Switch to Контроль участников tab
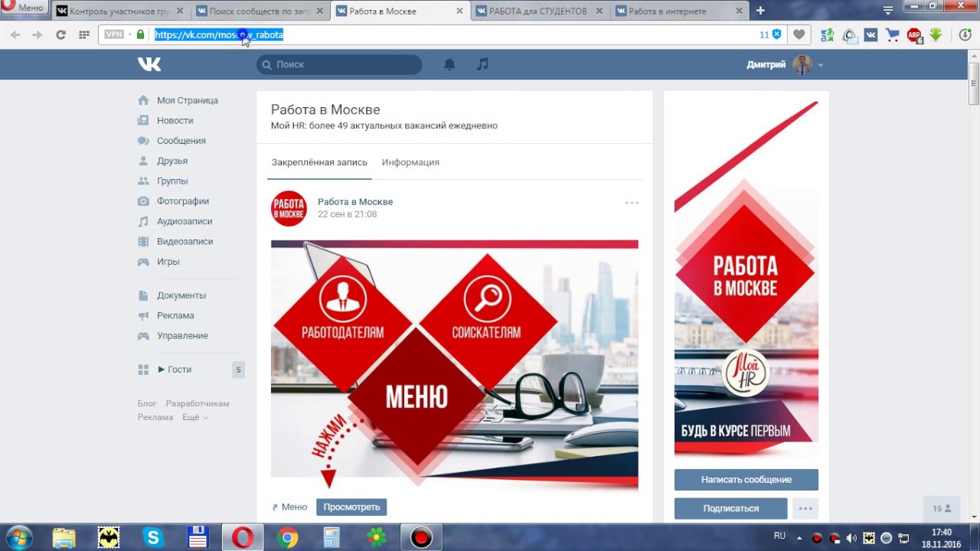The width and height of the screenshot is (980, 551). (x=120, y=11)
